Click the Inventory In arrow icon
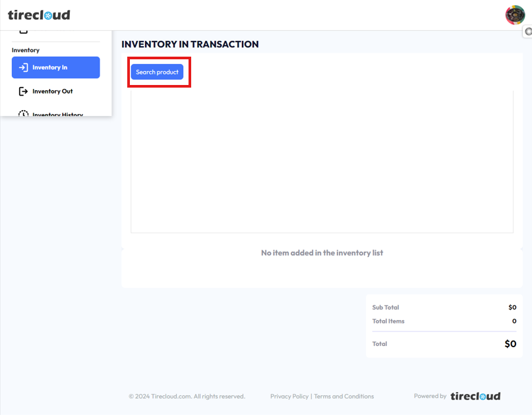 coord(23,67)
